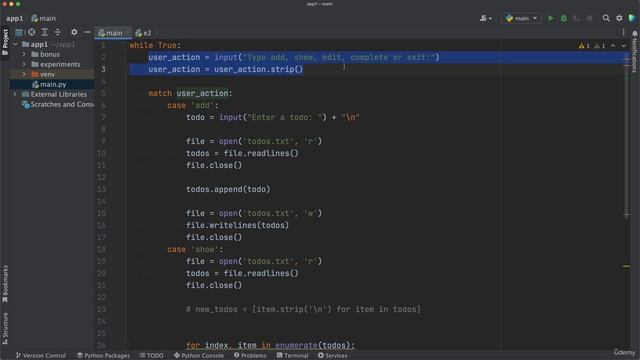This screenshot has height=360, width=640.
Task: Open IDE settings gear in top toolbar
Action: pos(619,18)
